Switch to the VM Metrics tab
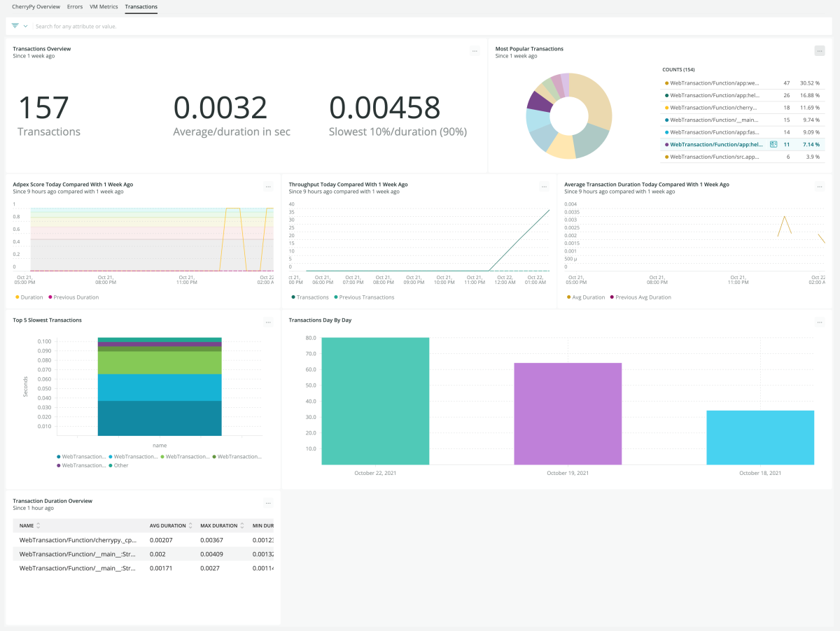 (104, 7)
